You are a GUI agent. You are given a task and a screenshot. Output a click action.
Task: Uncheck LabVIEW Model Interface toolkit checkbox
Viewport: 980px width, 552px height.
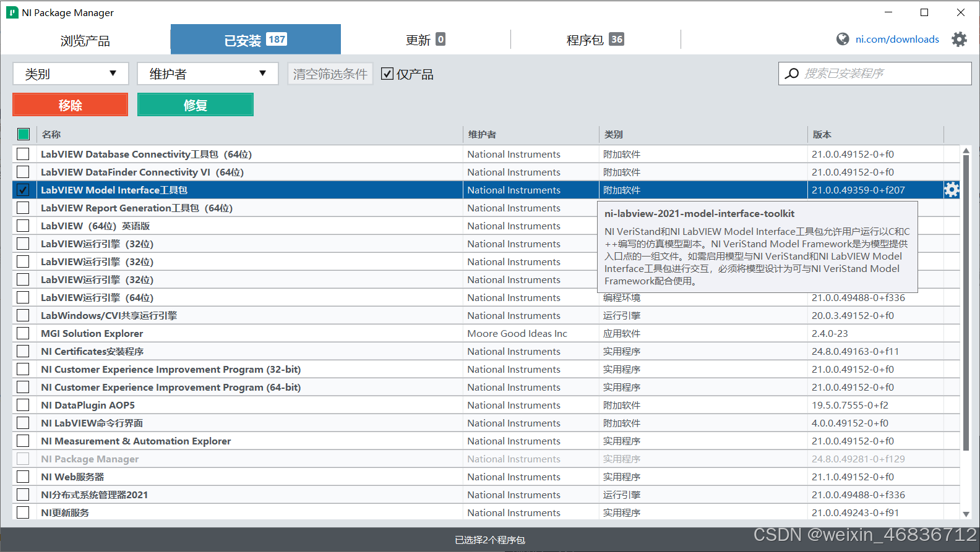tap(23, 190)
